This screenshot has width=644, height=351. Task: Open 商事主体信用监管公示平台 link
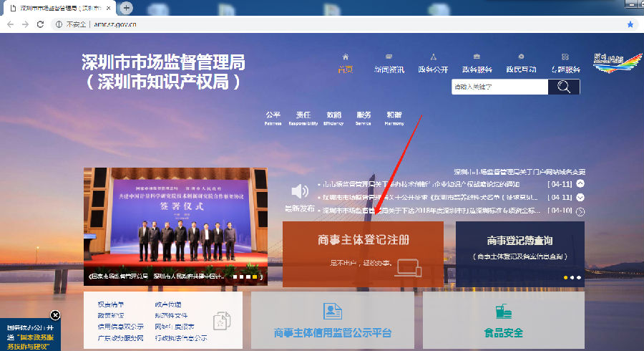point(333,333)
